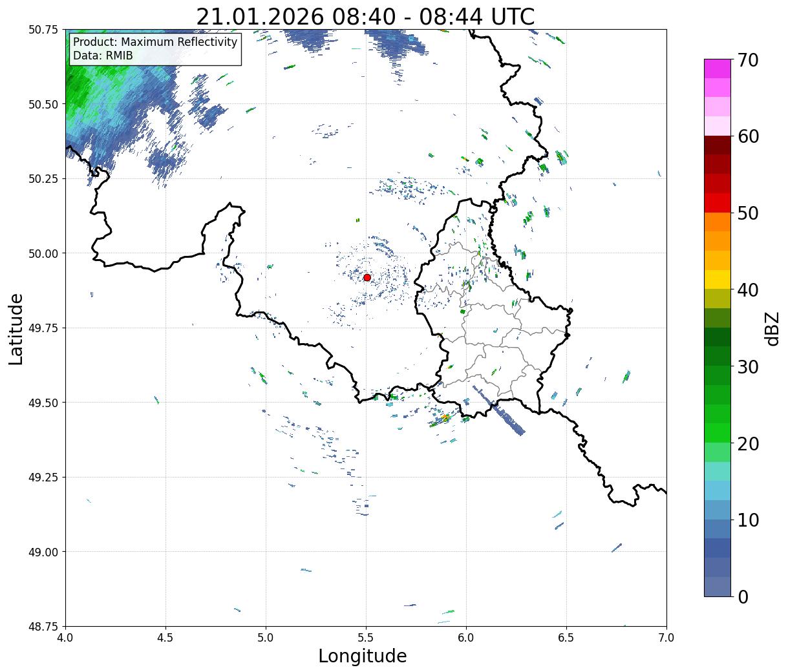
Task: Click the 70 colorbar tick label
Action: (747, 60)
